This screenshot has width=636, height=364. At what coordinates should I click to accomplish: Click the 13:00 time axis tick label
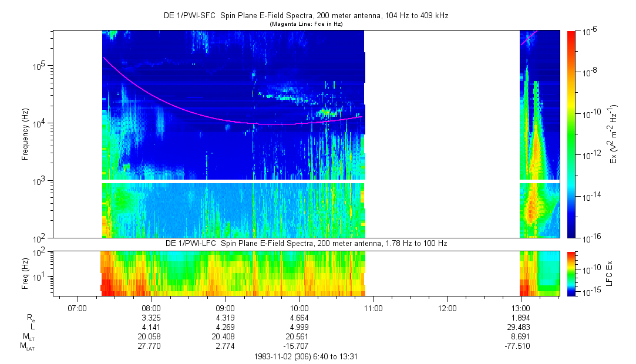click(521, 308)
